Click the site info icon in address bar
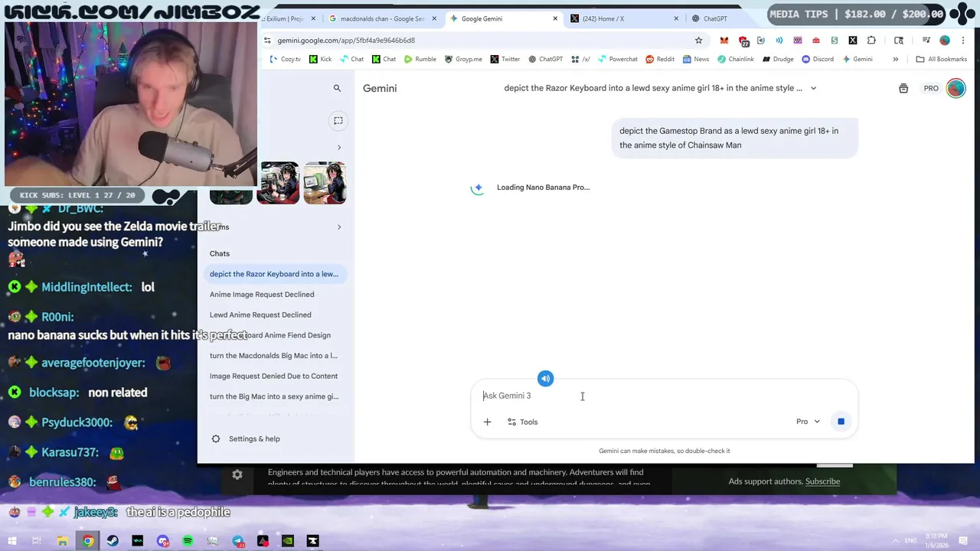Viewport: 980px width, 551px height. click(x=267, y=41)
